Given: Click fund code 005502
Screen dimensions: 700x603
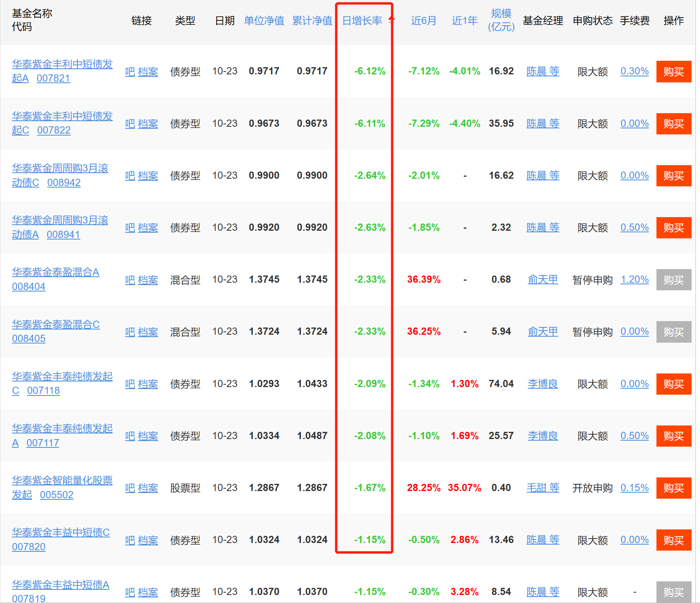Looking at the screenshot, I should [57, 495].
